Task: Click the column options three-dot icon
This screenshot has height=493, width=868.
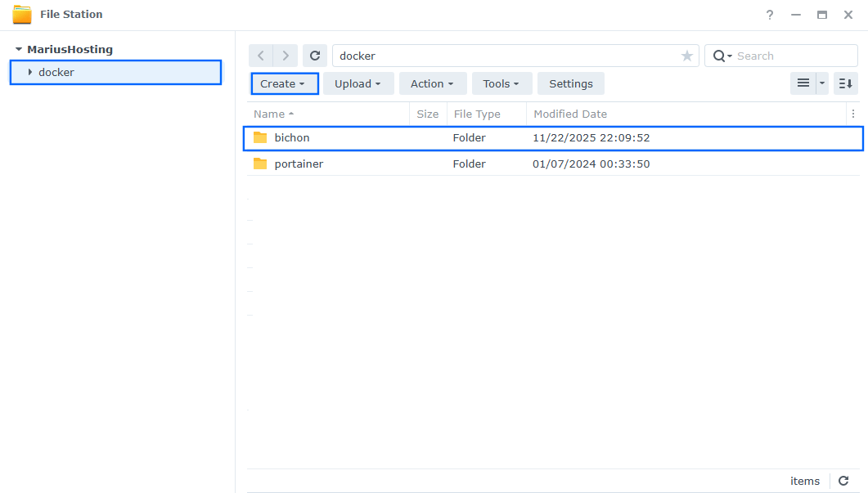Action: pyautogui.click(x=853, y=114)
